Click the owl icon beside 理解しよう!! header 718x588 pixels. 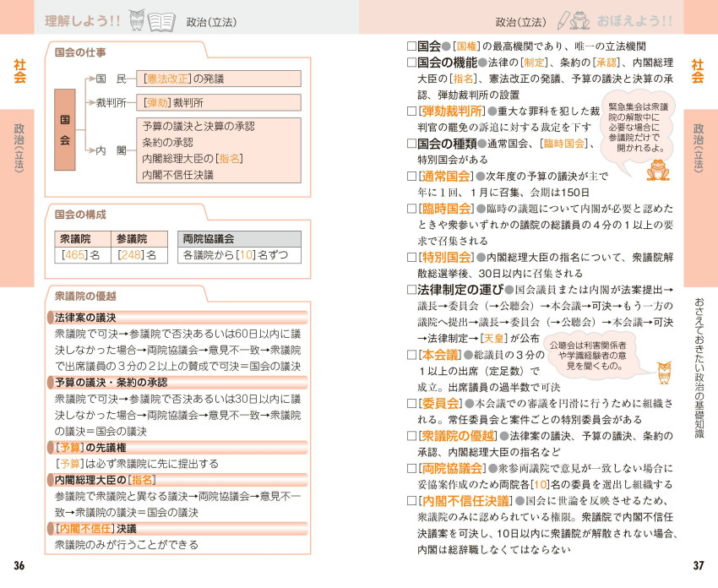pos(137,20)
